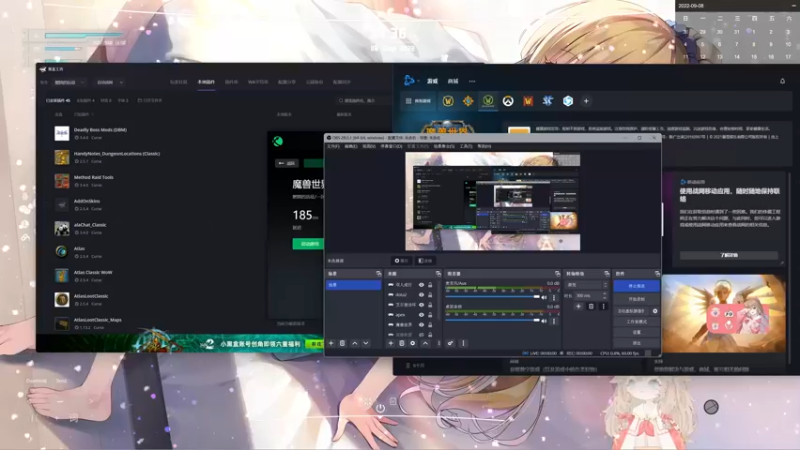Toggle visibility of first OBS source
Image resolution: width=800 pixels, height=450 pixels.
click(421, 285)
